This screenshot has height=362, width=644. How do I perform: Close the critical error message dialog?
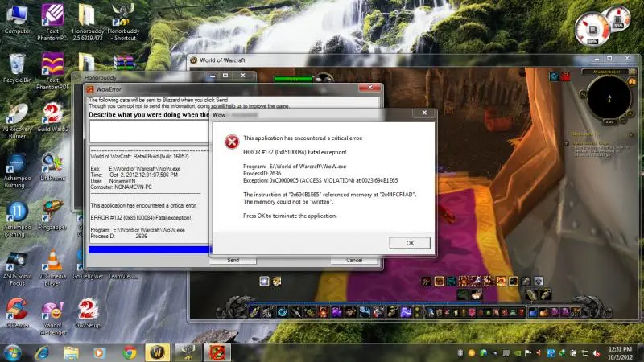pyautogui.click(x=409, y=242)
